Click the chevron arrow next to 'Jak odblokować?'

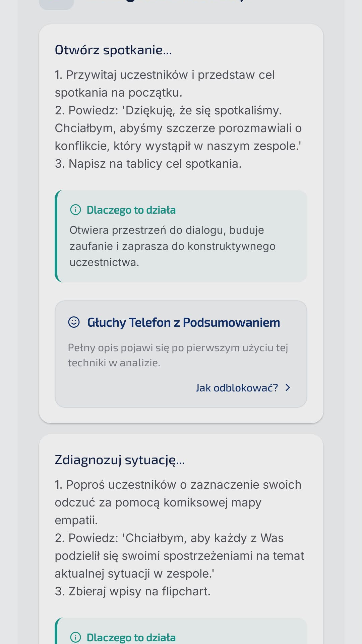coord(287,388)
